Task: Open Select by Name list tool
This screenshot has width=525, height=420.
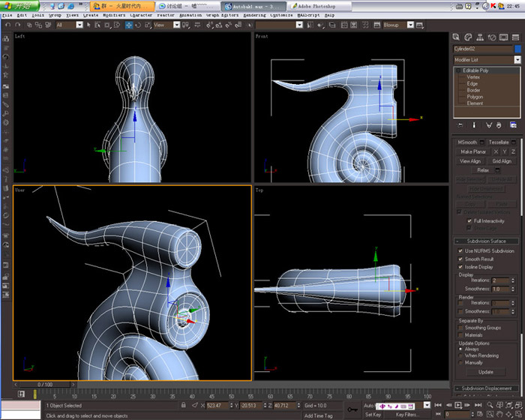Action: tap(97, 25)
